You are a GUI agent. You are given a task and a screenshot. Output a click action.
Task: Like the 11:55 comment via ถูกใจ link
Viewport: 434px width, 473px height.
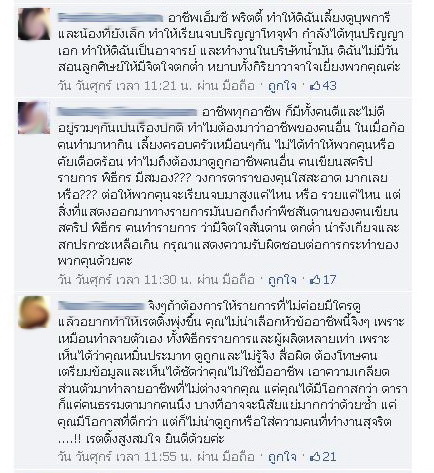282,456
